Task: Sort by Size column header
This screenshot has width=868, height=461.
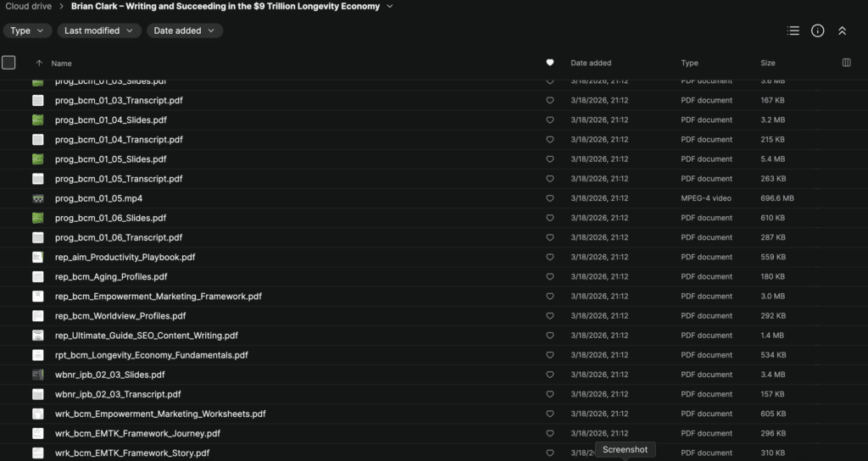Action: (768, 63)
